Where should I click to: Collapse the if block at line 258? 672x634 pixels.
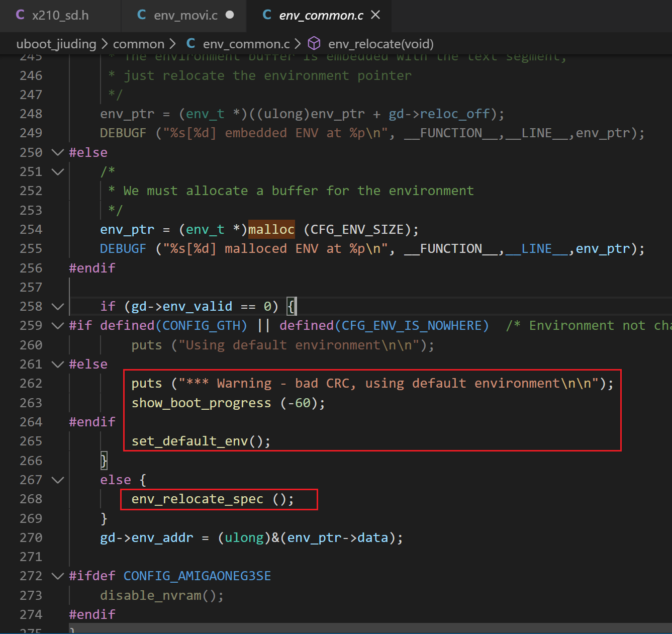coord(58,307)
